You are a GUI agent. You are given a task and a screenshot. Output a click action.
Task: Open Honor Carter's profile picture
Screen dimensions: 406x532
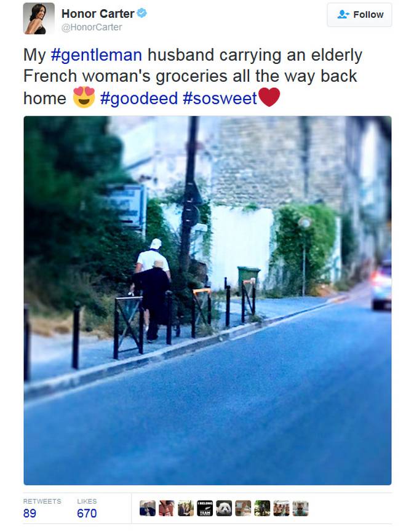pyautogui.click(x=39, y=18)
